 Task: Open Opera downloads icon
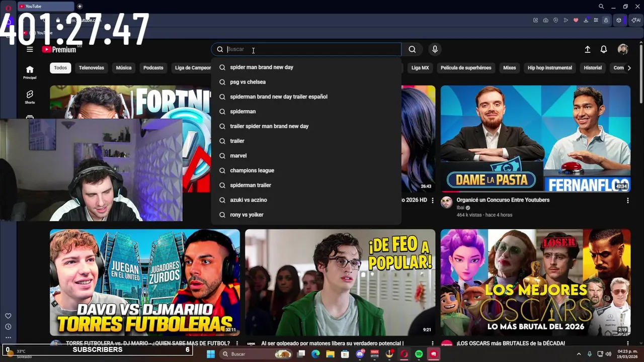tap(586, 20)
